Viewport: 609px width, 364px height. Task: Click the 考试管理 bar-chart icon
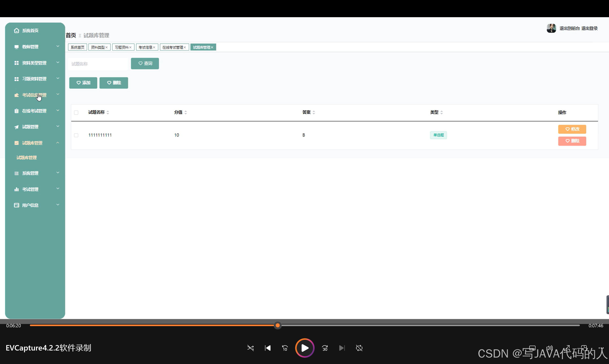pos(16,189)
